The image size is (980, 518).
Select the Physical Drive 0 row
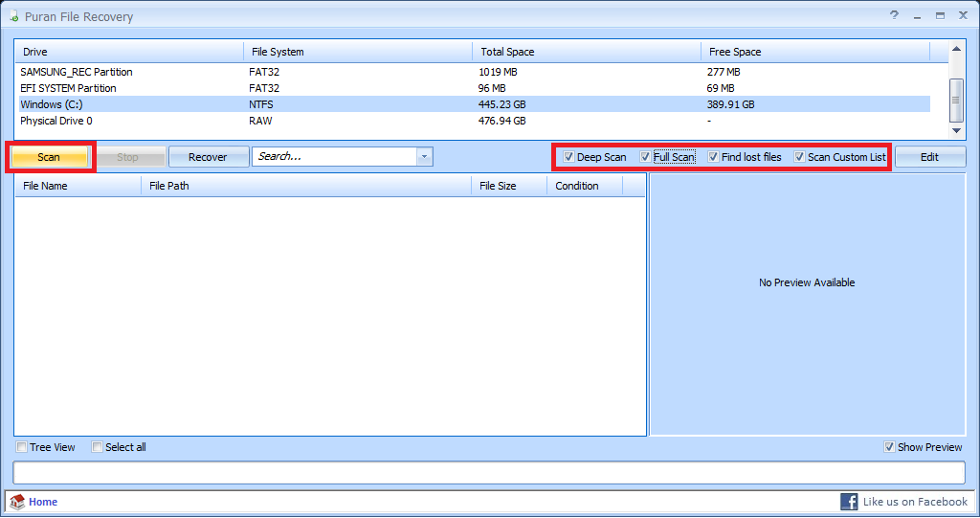click(473, 121)
